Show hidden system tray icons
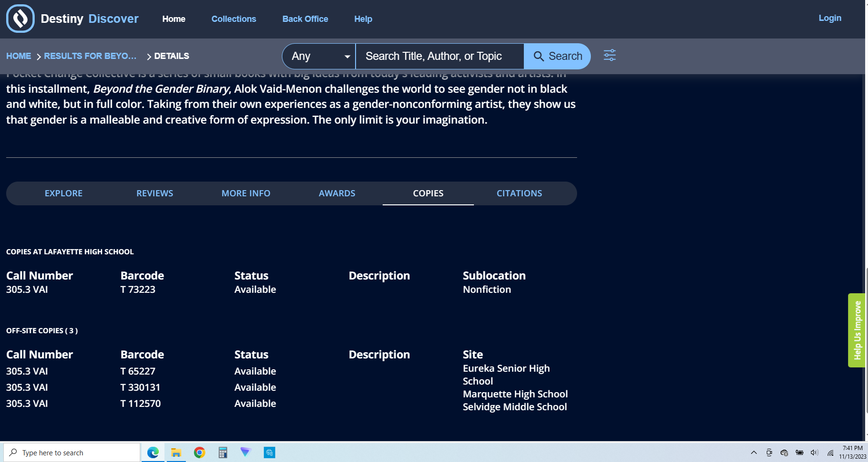Screen dimensions: 868x462 (754, 452)
